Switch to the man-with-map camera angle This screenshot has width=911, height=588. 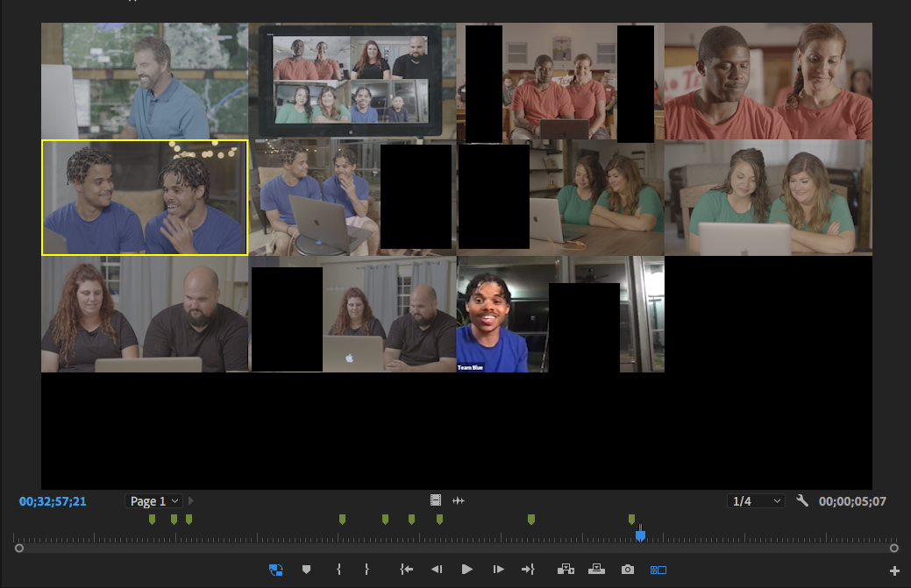pyautogui.click(x=145, y=81)
